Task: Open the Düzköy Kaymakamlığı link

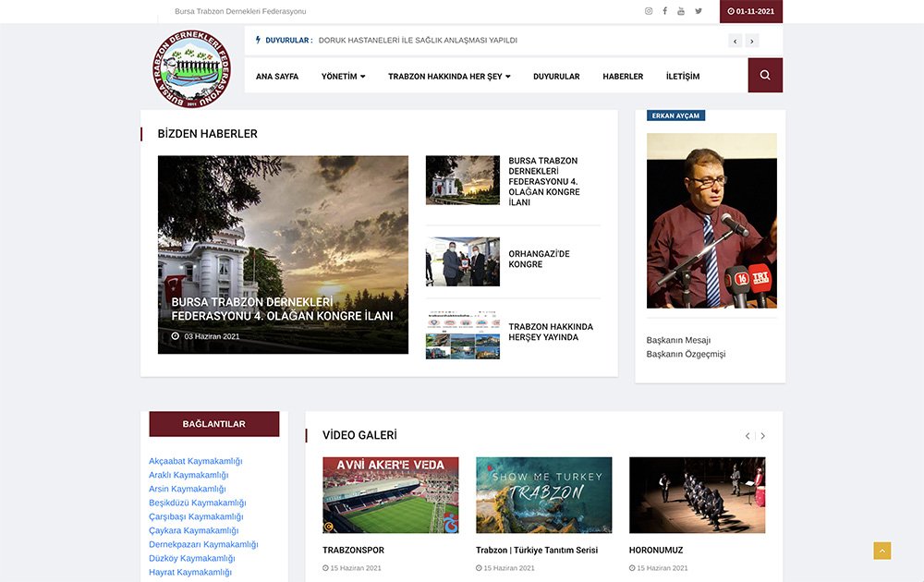Action: 192,558
